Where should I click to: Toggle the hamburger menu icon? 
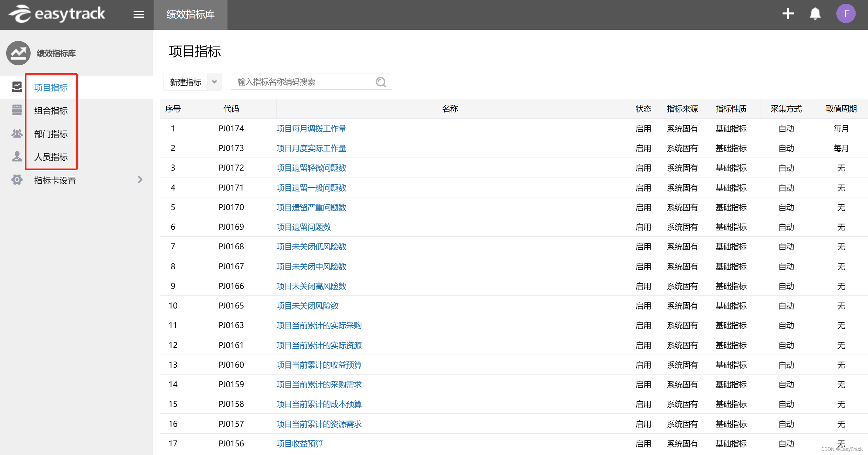pos(139,14)
